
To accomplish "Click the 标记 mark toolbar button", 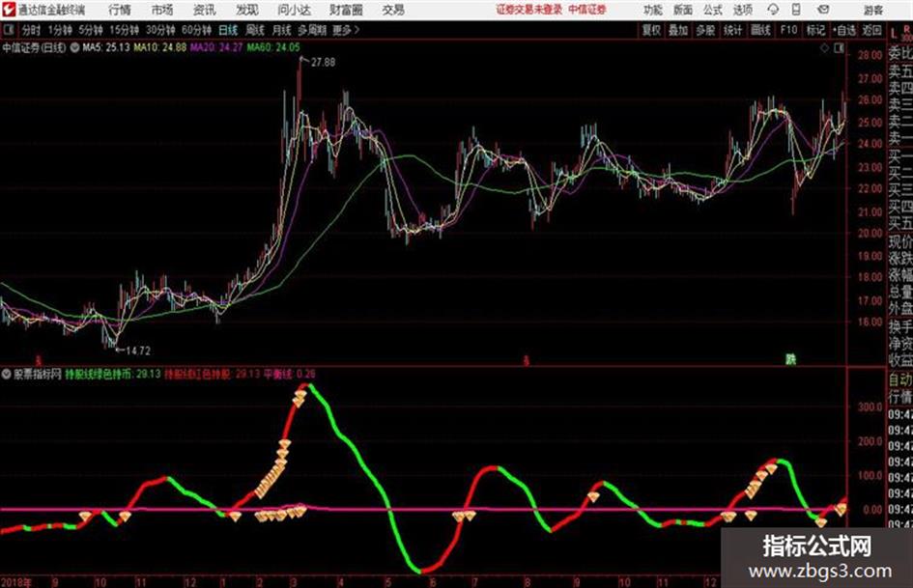I will (815, 30).
